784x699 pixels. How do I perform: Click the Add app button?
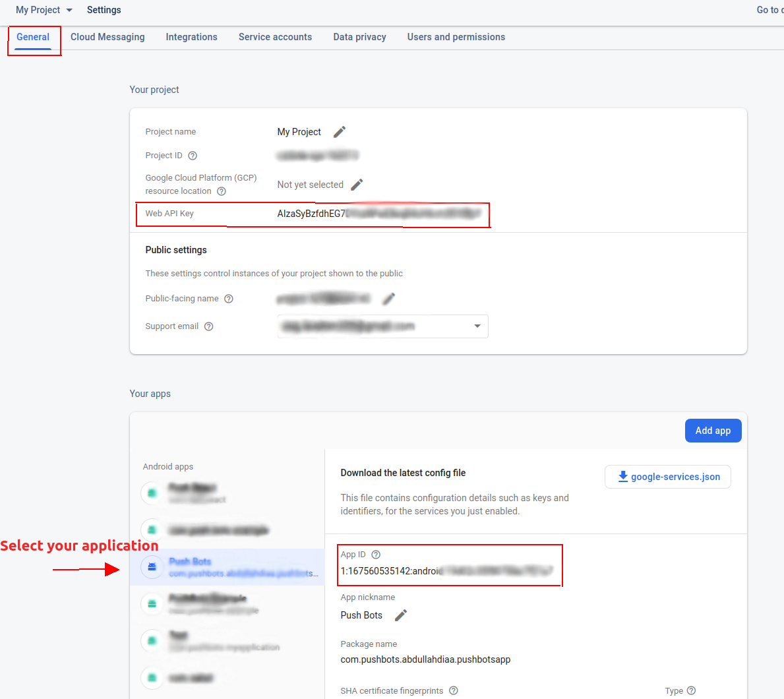click(713, 431)
